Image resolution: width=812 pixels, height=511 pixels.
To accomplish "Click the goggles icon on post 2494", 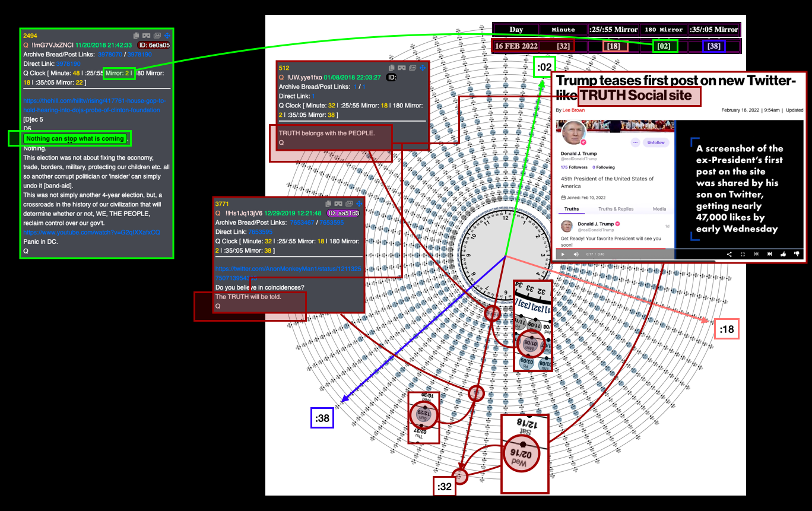I will tap(147, 36).
